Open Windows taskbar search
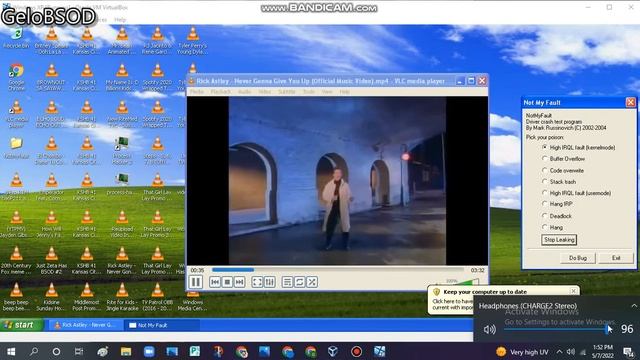The height and width of the screenshot is (360, 640). point(34,351)
